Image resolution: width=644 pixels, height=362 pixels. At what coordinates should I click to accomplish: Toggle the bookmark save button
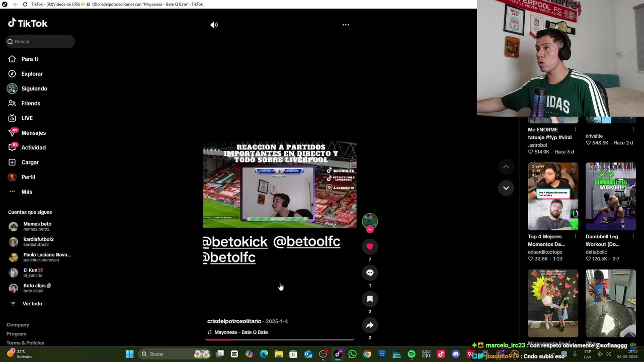(370, 299)
